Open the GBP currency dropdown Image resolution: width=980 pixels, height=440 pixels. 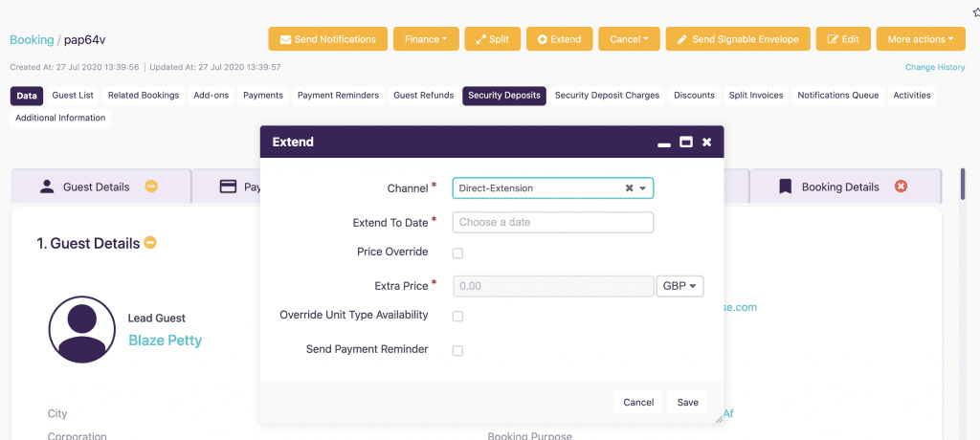click(x=680, y=286)
